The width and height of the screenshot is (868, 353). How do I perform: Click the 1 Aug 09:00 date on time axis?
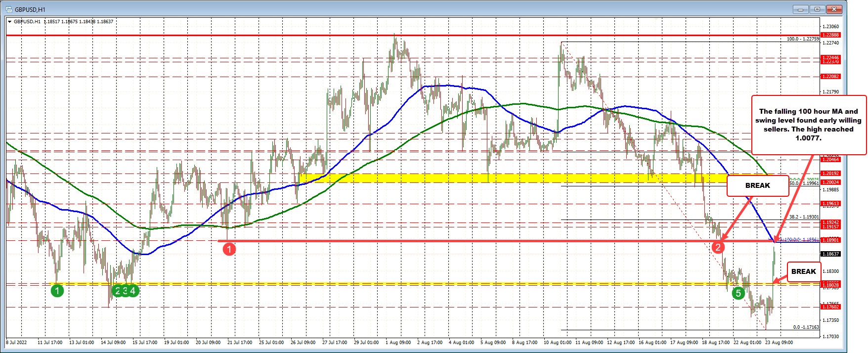tap(398, 342)
